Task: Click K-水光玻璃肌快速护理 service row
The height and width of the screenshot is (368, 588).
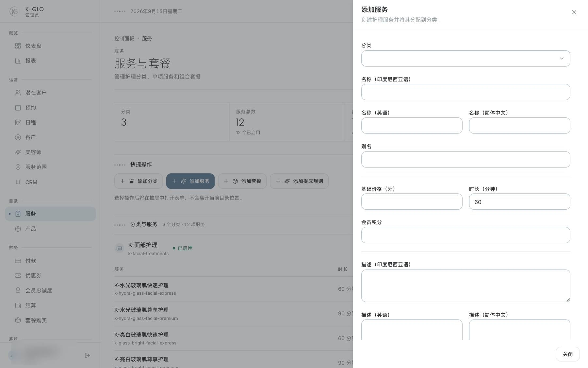Action: click(234, 289)
